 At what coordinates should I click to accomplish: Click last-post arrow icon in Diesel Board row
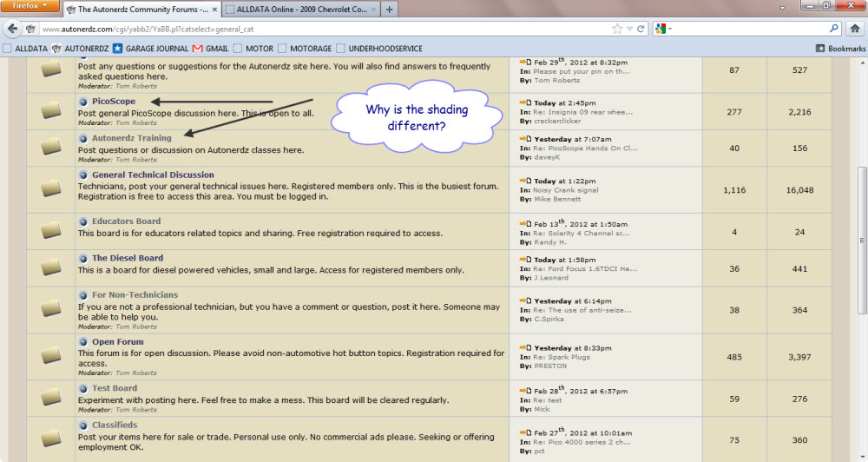tap(525, 260)
